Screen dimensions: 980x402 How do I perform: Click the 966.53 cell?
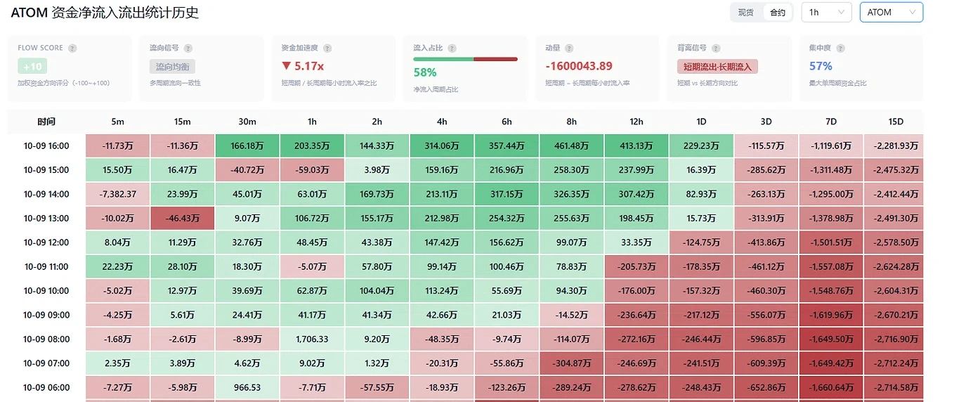pyautogui.click(x=247, y=388)
